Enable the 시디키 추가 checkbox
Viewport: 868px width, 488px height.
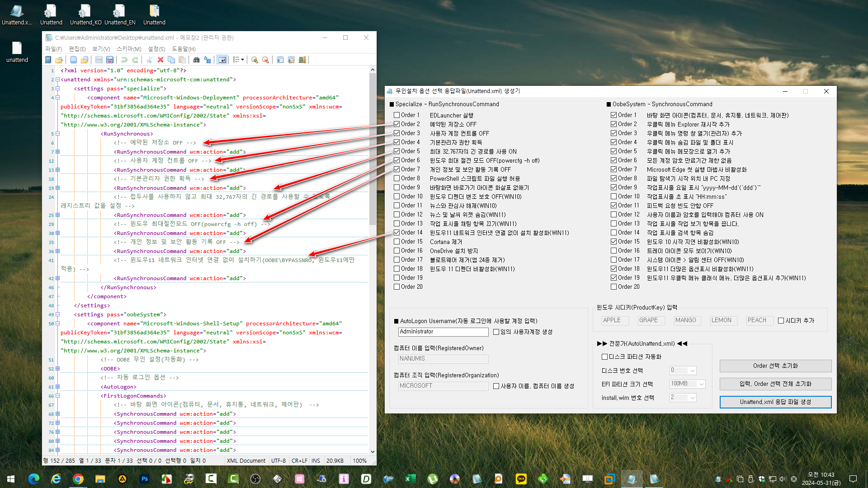point(781,321)
